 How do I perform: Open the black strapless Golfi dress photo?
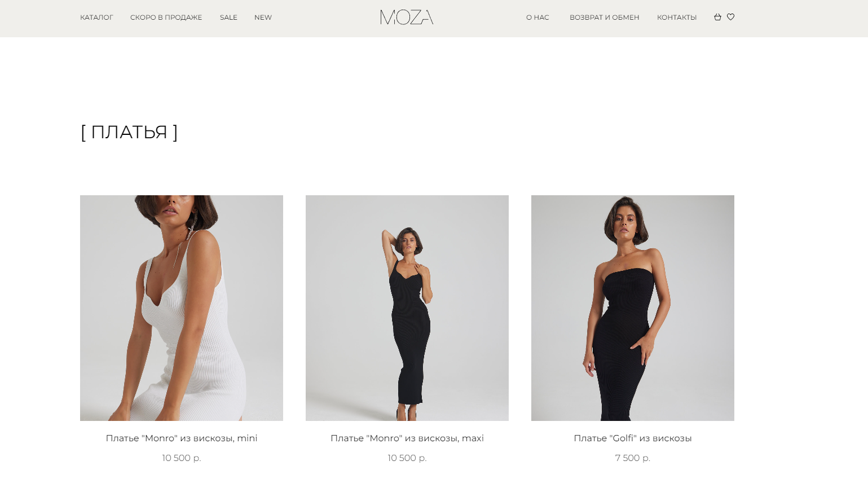click(x=633, y=308)
